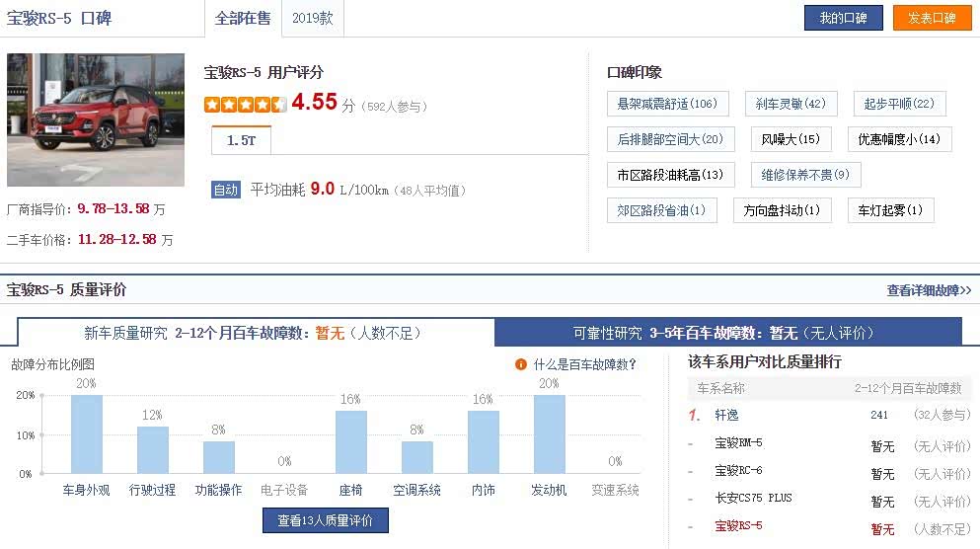Click the 592人参与 participant count

[x=394, y=107]
